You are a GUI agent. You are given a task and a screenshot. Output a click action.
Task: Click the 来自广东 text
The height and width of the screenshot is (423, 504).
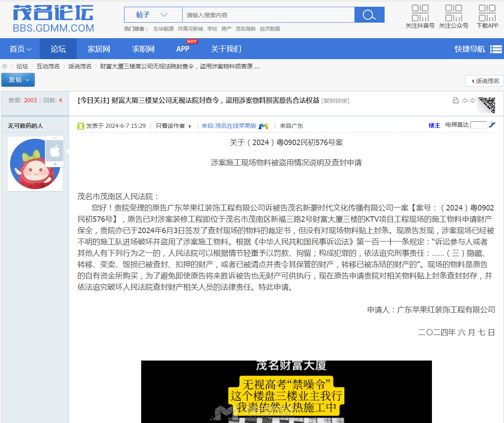(x=292, y=126)
